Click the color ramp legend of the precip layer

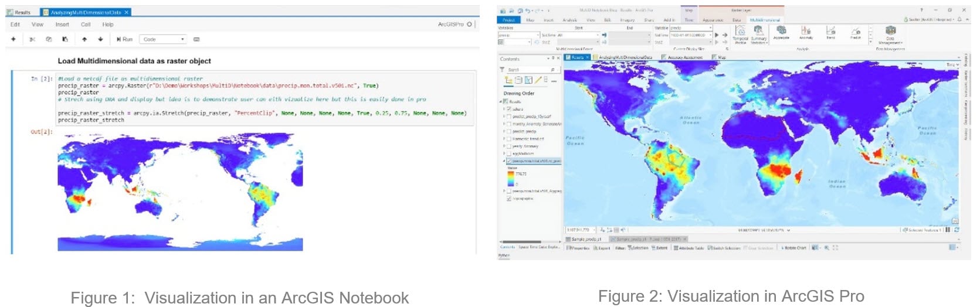(x=510, y=178)
